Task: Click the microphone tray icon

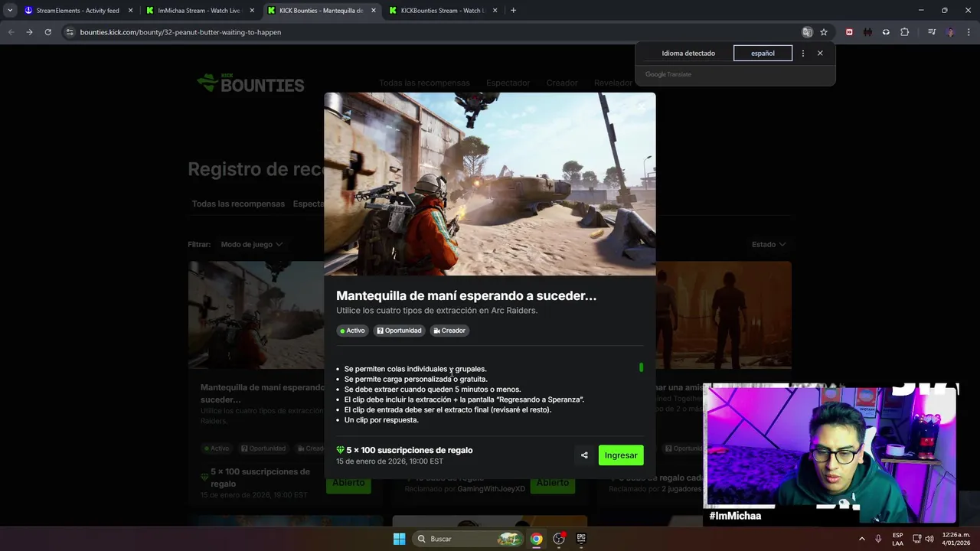Action: point(878,539)
